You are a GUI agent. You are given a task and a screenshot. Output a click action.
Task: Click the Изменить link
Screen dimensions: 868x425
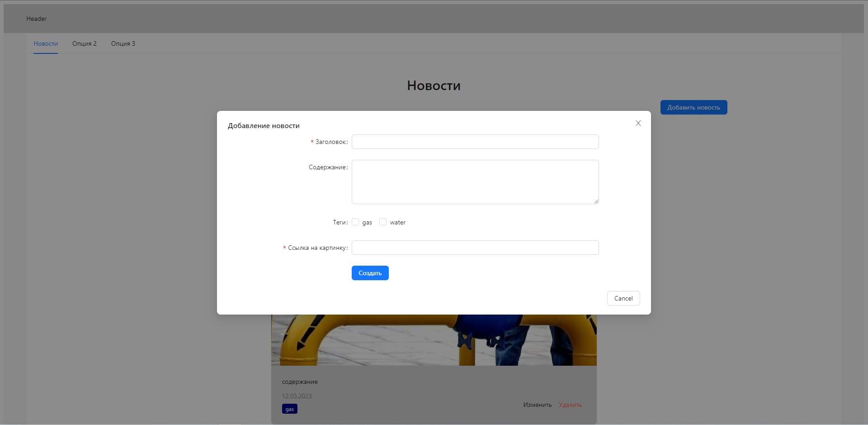[537, 405]
